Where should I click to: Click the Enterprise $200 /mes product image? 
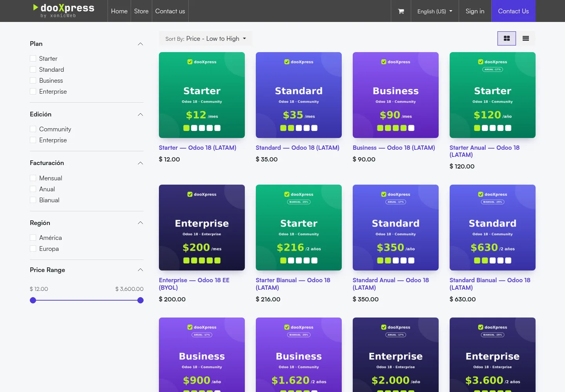click(202, 227)
